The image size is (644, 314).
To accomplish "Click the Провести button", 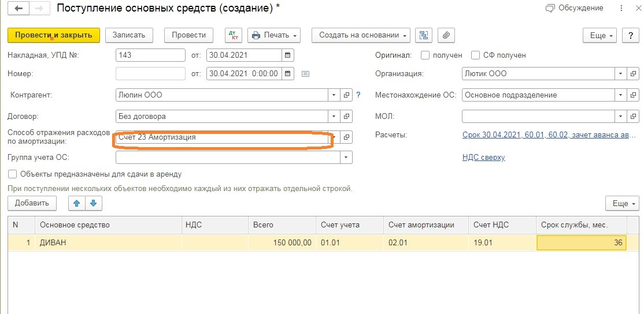I will click(188, 35).
